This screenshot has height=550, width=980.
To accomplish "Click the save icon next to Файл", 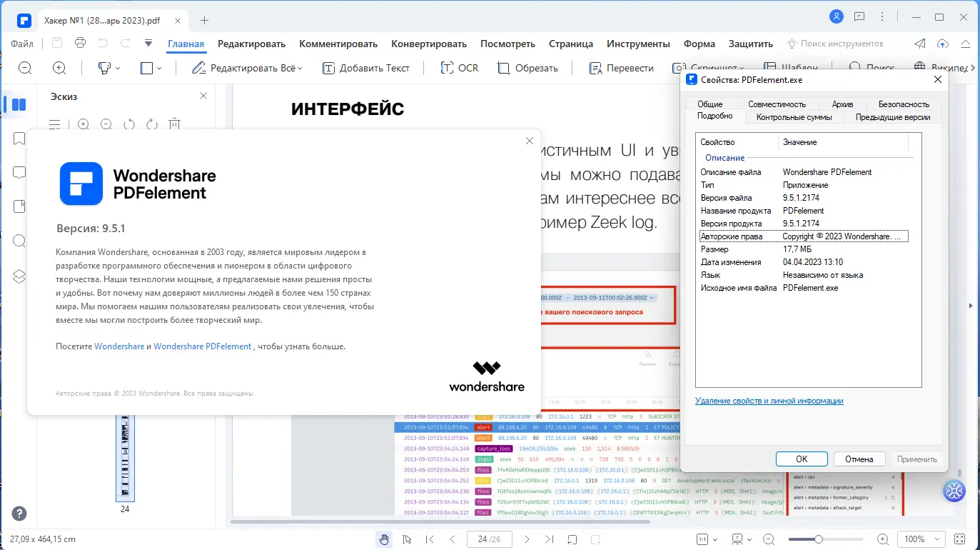I will tap(57, 43).
